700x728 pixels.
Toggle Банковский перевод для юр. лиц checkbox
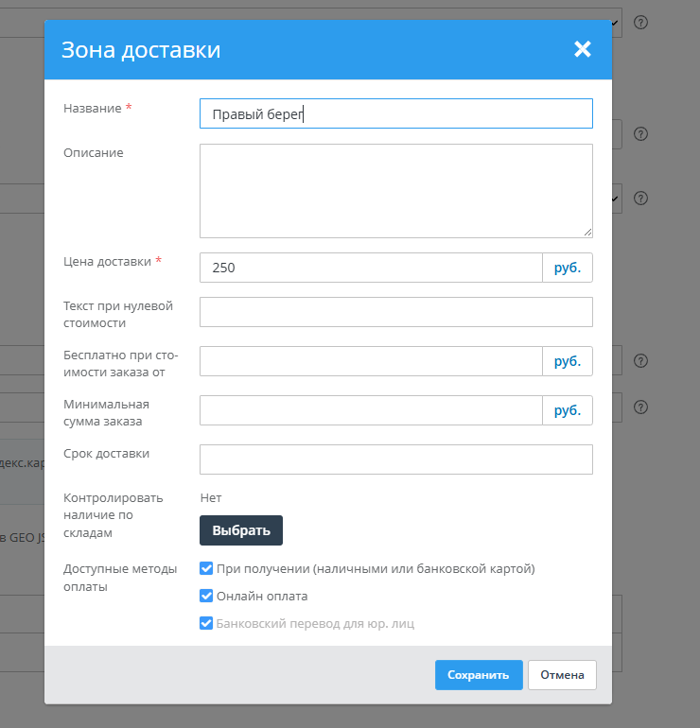pyautogui.click(x=206, y=624)
